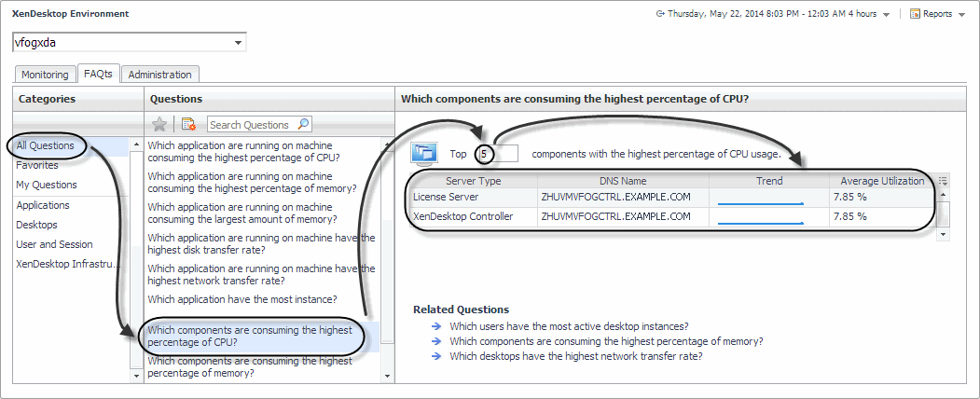The width and height of the screenshot is (980, 399).
Task: Switch to the Monitoring tab
Action: click(45, 75)
